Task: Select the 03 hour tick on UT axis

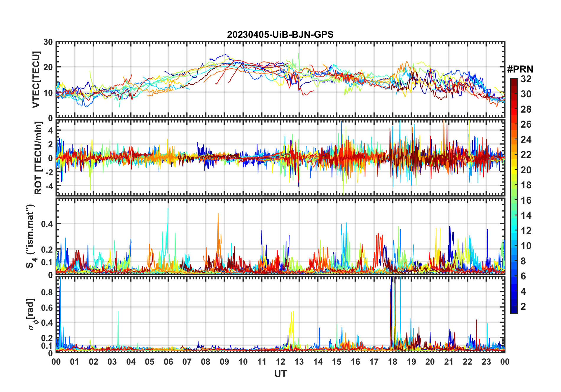Action: pos(112,362)
